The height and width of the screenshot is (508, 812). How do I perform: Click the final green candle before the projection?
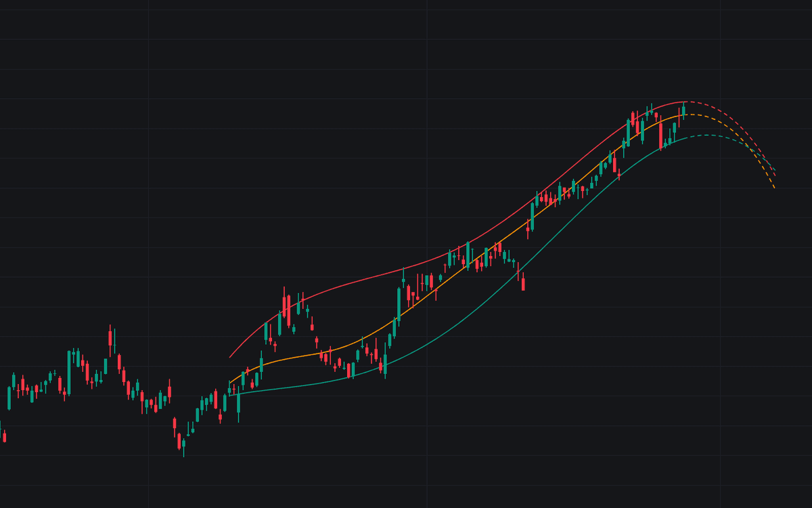683,111
